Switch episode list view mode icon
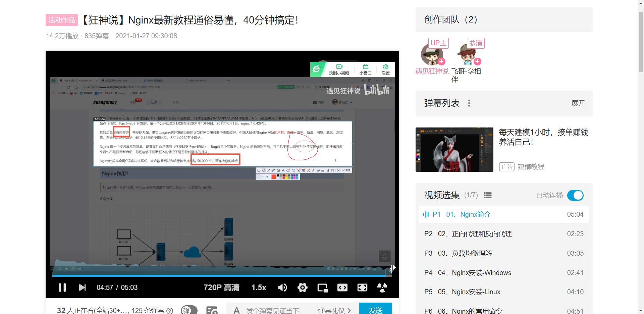This screenshot has width=644, height=314. [x=488, y=195]
